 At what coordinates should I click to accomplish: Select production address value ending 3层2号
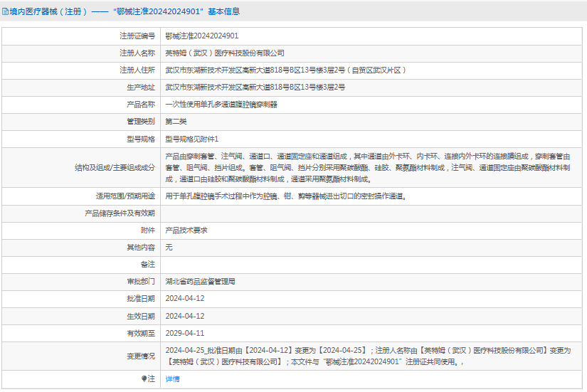pyautogui.click(x=255, y=88)
